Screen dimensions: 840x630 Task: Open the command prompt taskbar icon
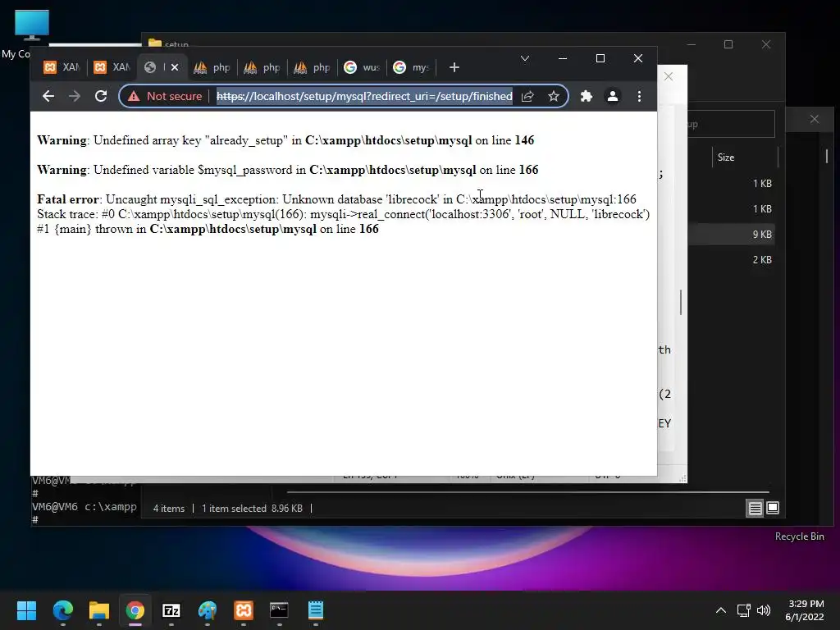(279, 610)
